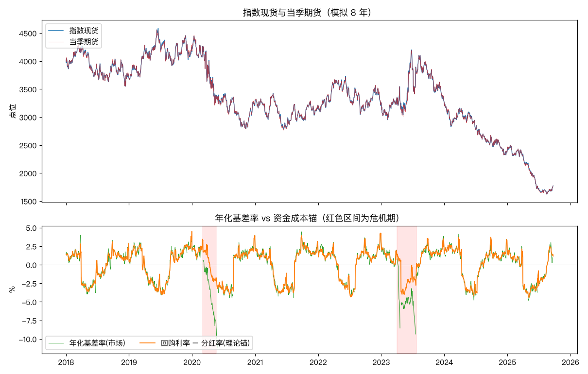Click the 3000 y-axis tick label
The image size is (588, 374).
[28, 117]
